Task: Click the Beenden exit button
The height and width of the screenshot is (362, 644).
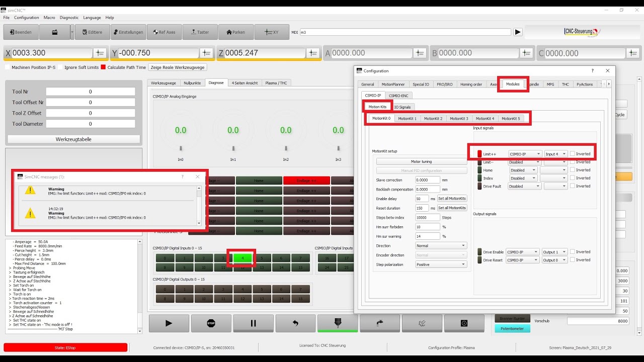Action: pyautogui.click(x=21, y=32)
